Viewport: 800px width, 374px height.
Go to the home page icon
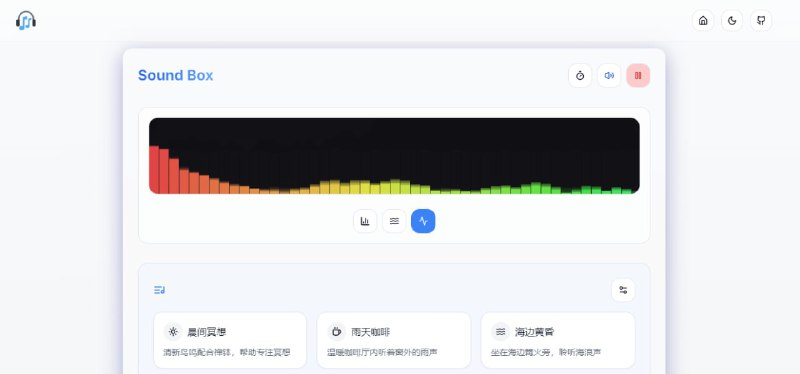coord(703,20)
